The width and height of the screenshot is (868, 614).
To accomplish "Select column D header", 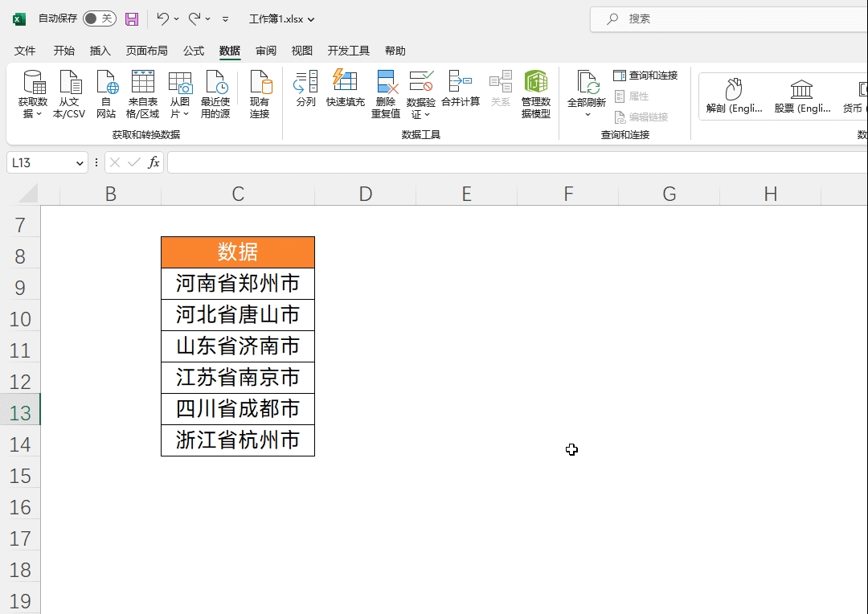I will tap(366, 194).
